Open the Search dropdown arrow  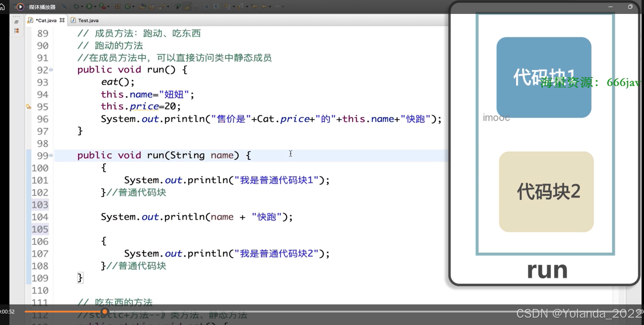168,6
